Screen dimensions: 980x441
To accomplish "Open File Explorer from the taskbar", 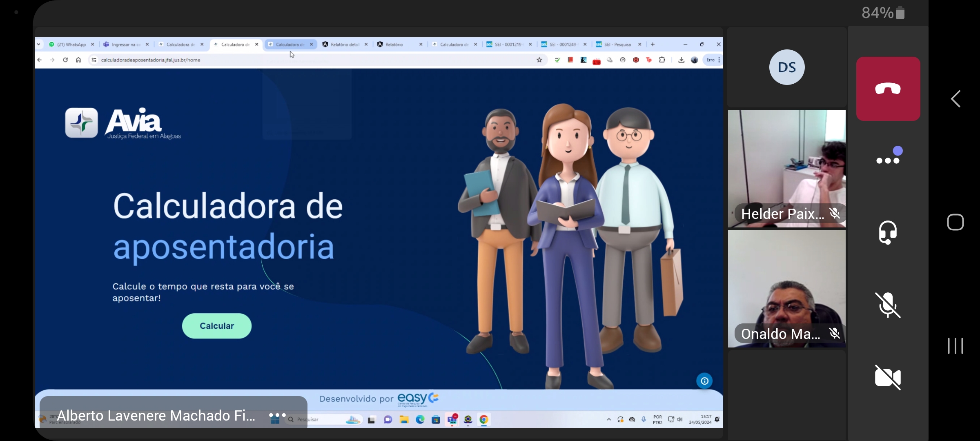I will 404,419.
